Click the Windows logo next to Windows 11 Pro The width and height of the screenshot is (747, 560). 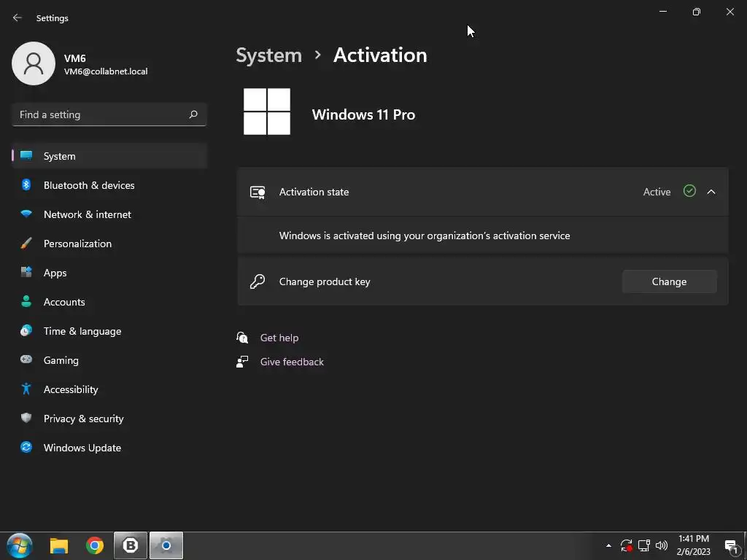pyautogui.click(x=267, y=112)
